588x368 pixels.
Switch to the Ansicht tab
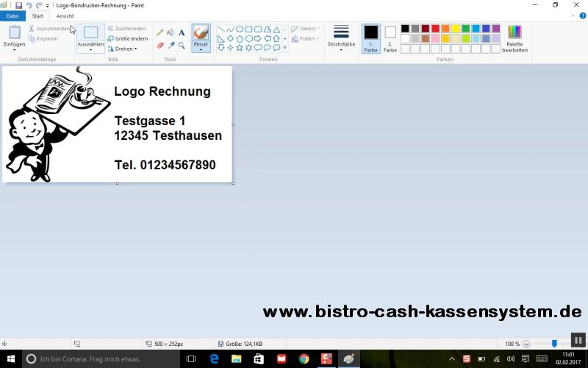[65, 15]
